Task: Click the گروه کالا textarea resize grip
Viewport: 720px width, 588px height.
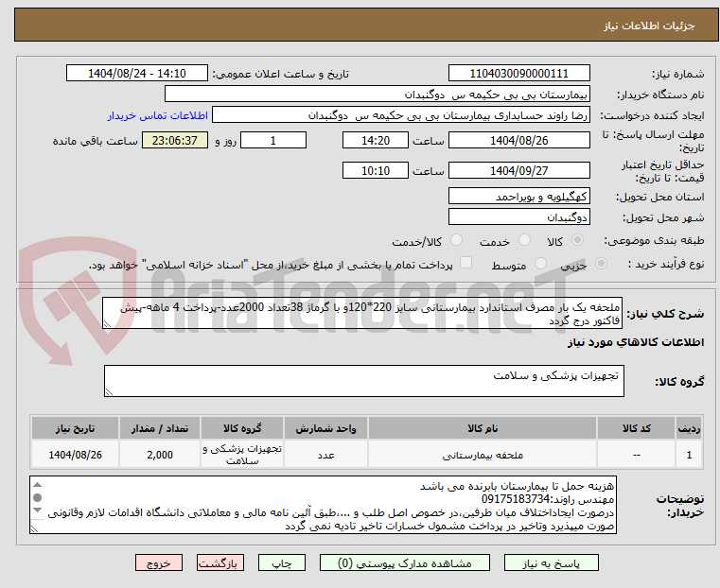Action: click(x=109, y=392)
